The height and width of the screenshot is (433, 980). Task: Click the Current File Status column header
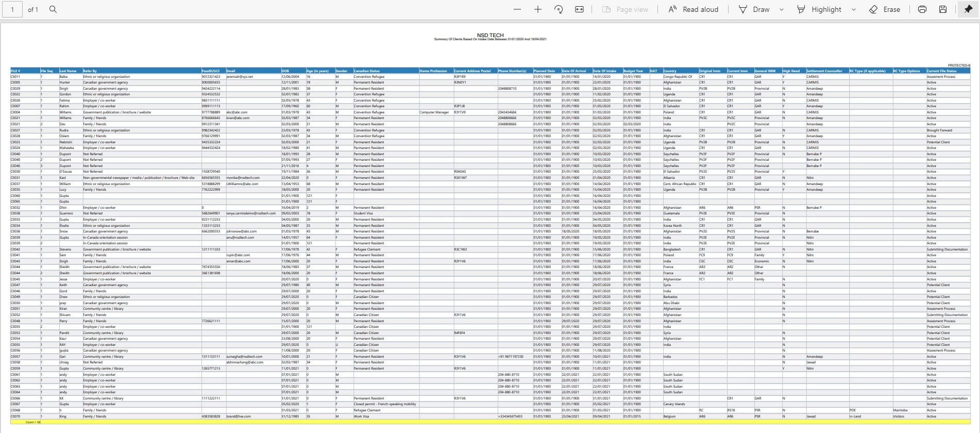pyautogui.click(x=941, y=71)
